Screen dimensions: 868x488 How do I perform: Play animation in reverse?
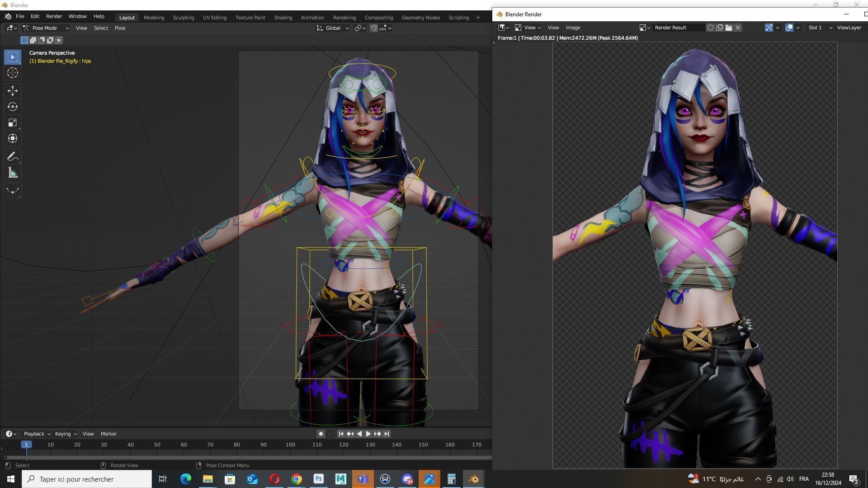(x=359, y=434)
